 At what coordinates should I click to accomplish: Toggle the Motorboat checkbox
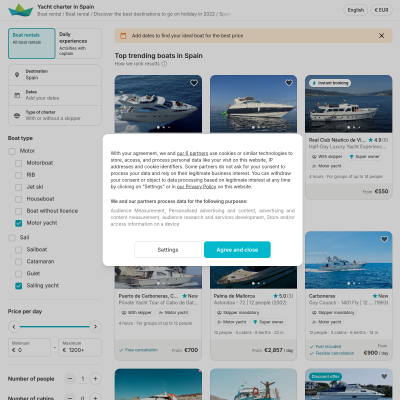click(x=19, y=163)
